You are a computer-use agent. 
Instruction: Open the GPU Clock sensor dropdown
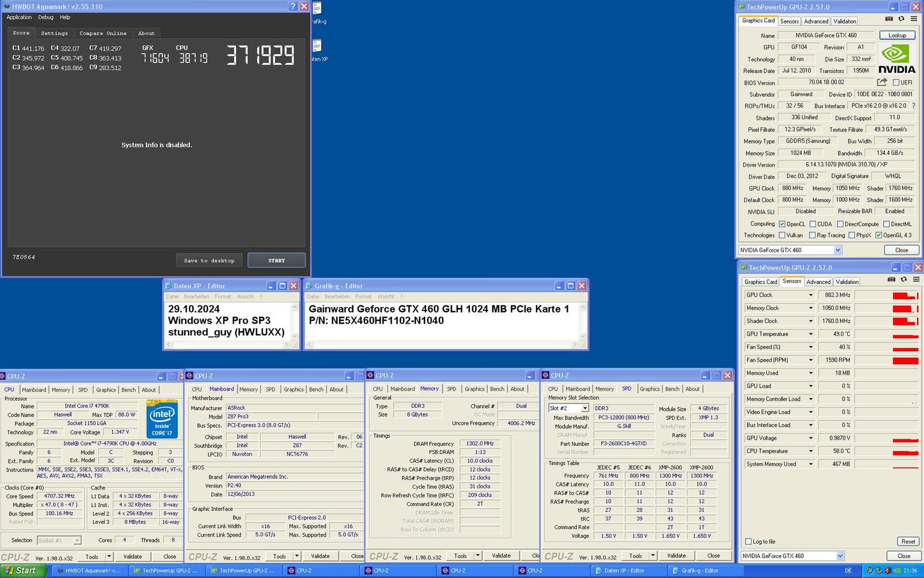pyautogui.click(x=811, y=295)
